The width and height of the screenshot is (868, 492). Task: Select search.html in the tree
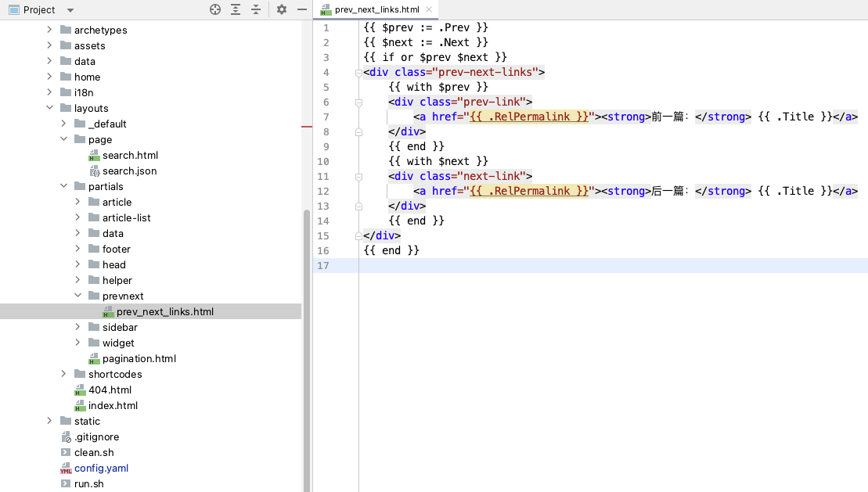click(x=130, y=156)
